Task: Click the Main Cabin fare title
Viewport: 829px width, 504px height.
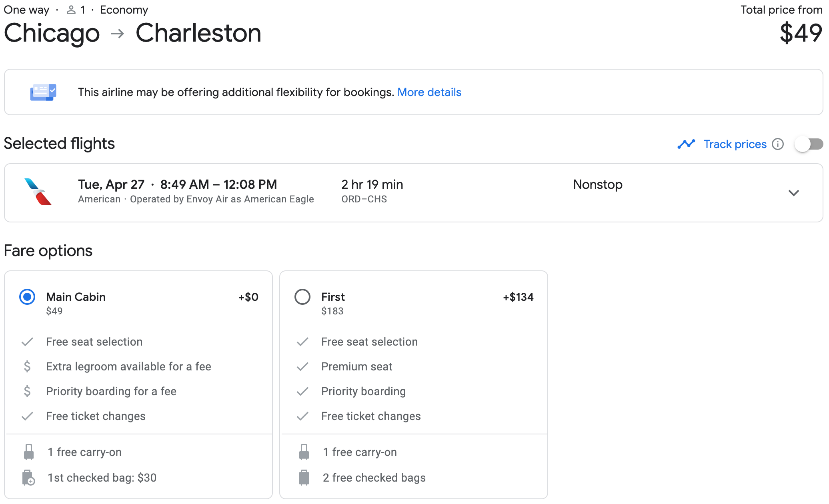Action: pyautogui.click(x=76, y=297)
